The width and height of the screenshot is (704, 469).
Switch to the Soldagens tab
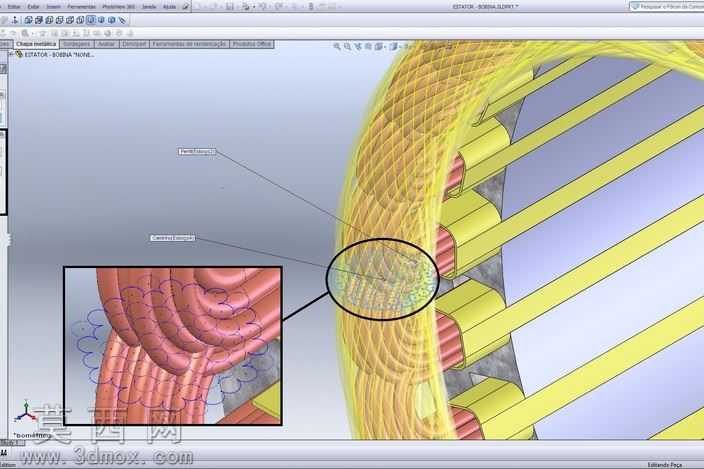click(77, 44)
